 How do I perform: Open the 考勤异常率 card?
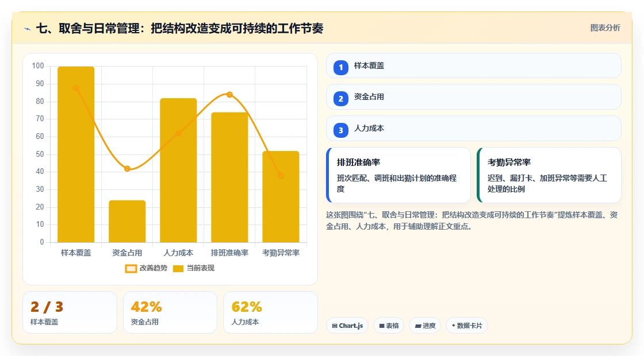point(549,175)
